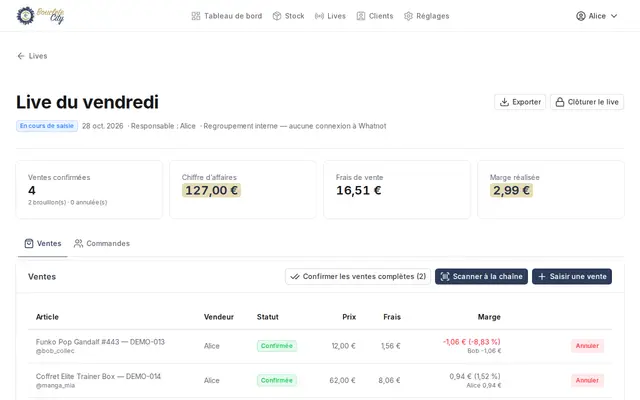Click the Confirmée badge for Coffret Elite
Screen dimensions: 640x400
277,380
